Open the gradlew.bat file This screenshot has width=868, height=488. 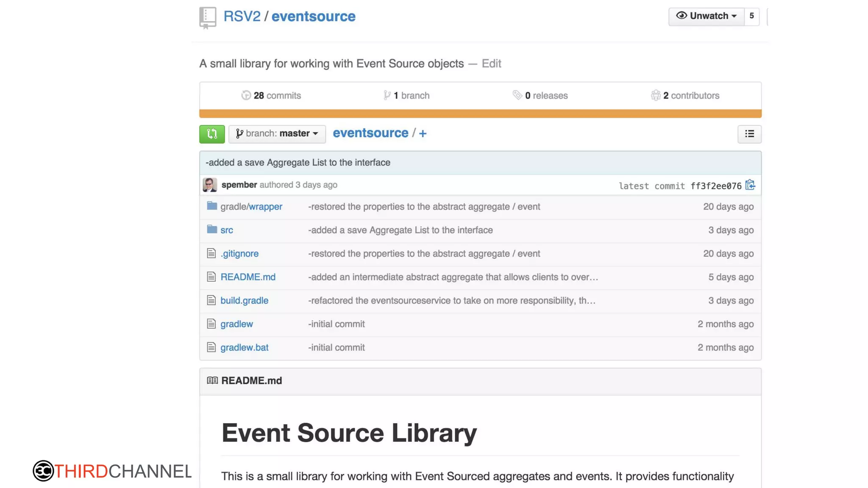click(244, 347)
